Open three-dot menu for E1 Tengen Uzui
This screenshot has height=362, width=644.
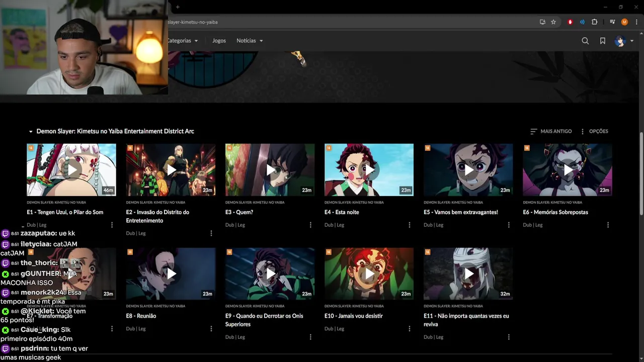(112, 225)
